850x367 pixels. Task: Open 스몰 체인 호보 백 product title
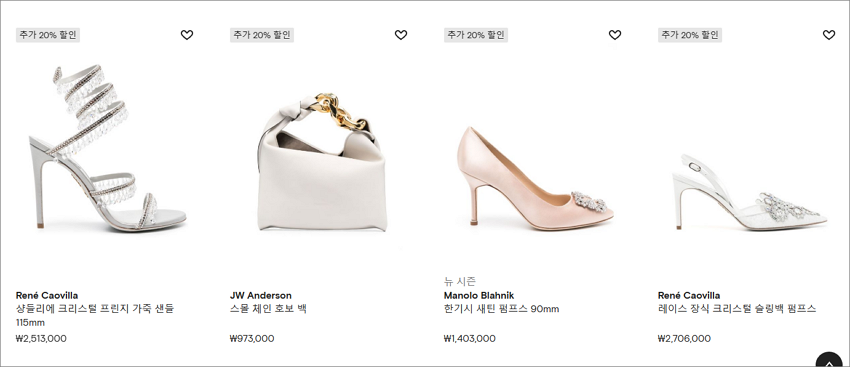[x=268, y=309]
